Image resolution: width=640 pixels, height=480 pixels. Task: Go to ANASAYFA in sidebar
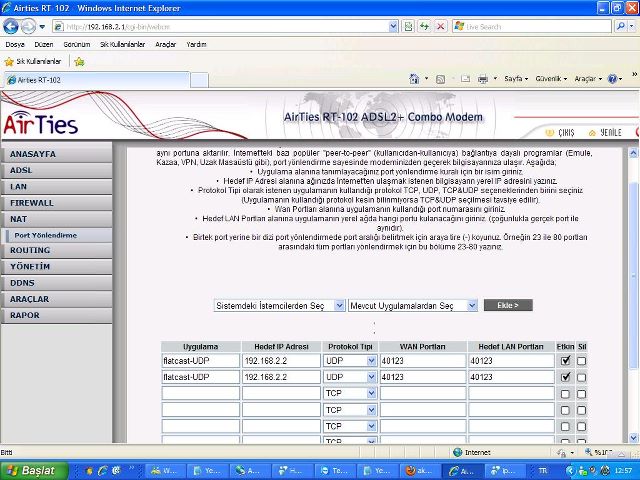[x=56, y=154]
